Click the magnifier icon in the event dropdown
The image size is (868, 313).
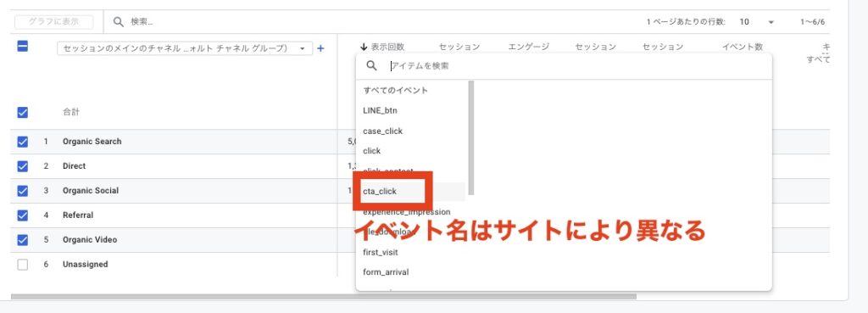372,66
